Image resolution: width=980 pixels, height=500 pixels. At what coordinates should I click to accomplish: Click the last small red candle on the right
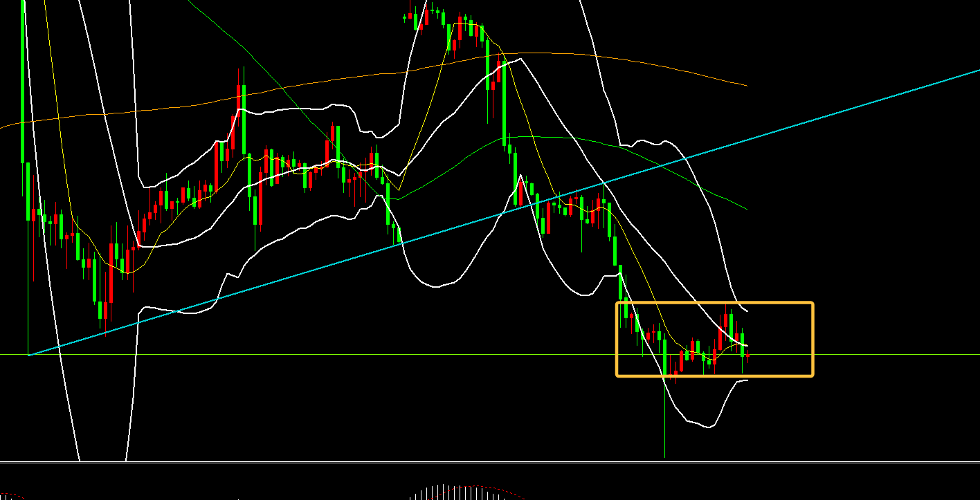coord(747,355)
